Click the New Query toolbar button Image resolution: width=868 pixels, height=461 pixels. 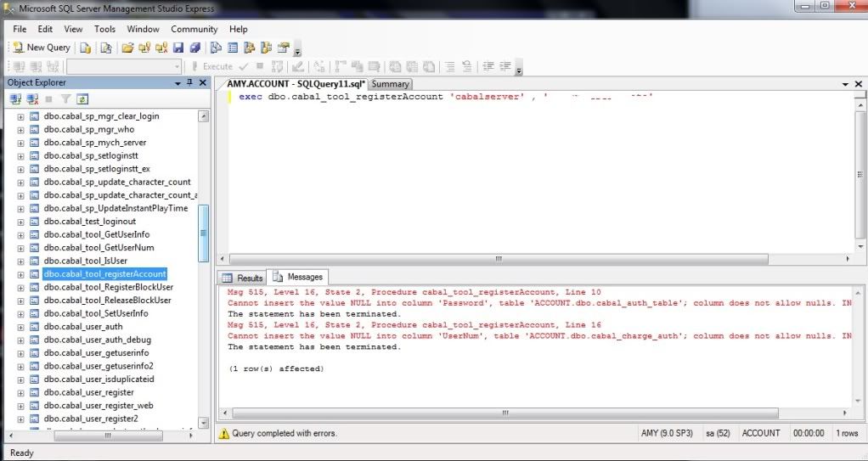coord(41,48)
